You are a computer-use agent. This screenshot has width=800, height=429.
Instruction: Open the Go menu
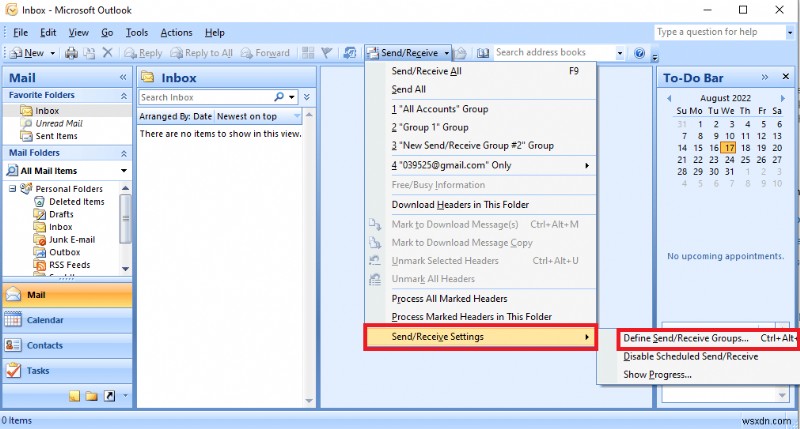click(x=107, y=33)
